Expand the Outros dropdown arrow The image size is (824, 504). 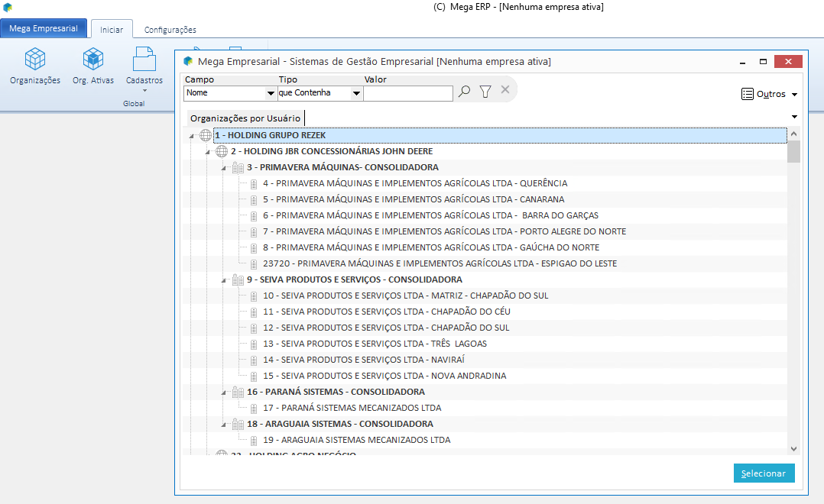(795, 95)
